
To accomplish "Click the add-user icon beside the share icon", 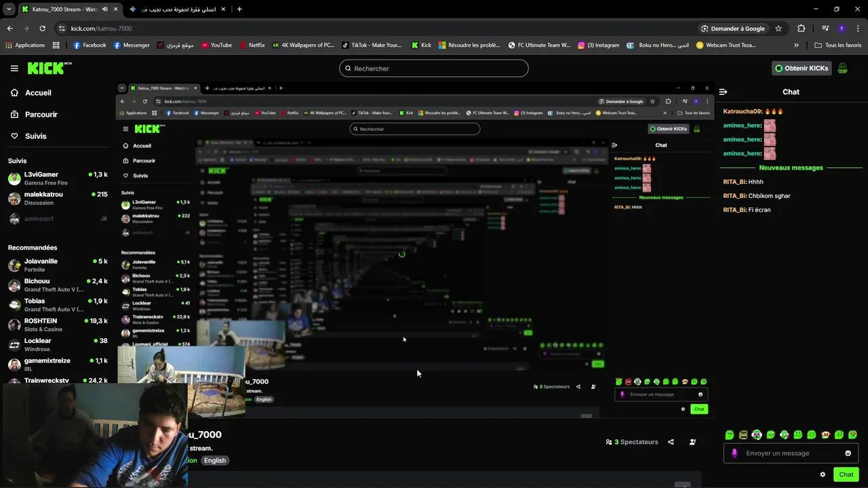I will (692, 442).
